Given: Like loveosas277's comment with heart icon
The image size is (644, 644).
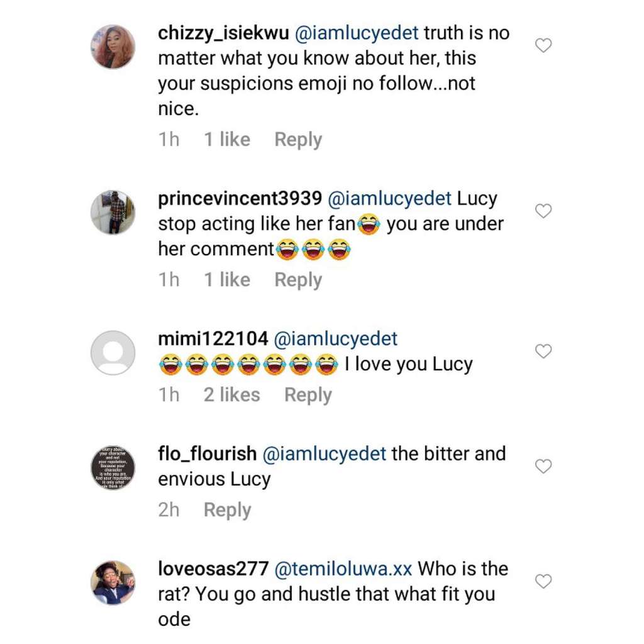Looking at the screenshot, I should (x=543, y=582).
